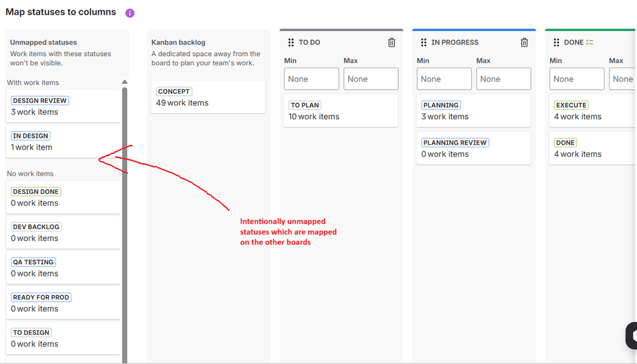The height and width of the screenshot is (364, 637).
Task: Select the DESIGN REVIEW status card
Action: [63, 106]
